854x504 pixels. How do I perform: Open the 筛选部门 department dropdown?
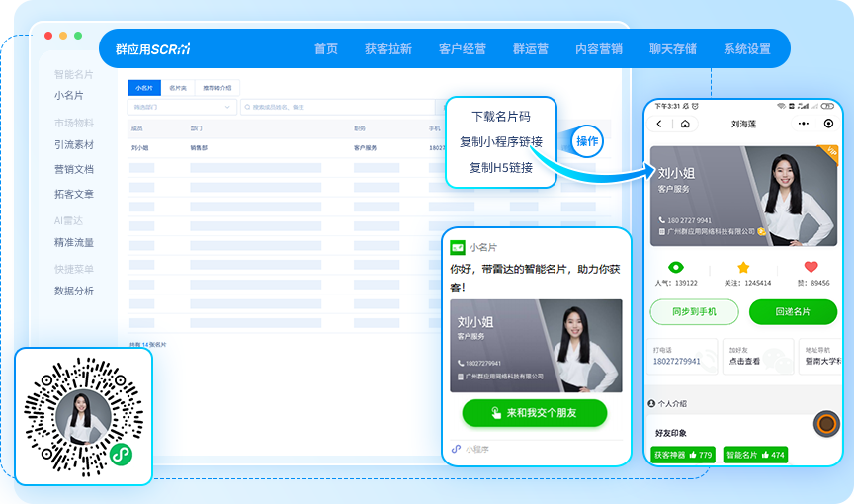182,107
